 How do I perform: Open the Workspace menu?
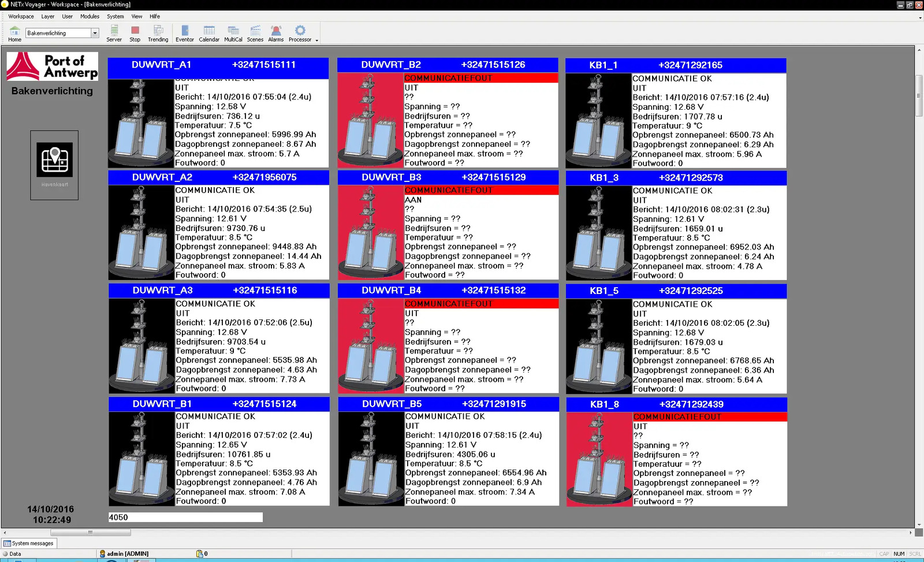click(21, 16)
